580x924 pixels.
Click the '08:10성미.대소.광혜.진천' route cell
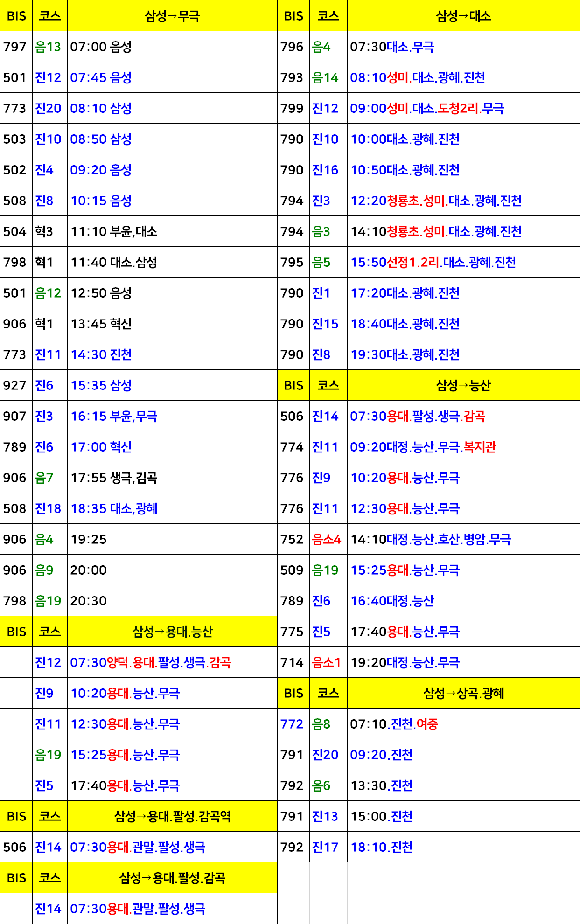463,77
